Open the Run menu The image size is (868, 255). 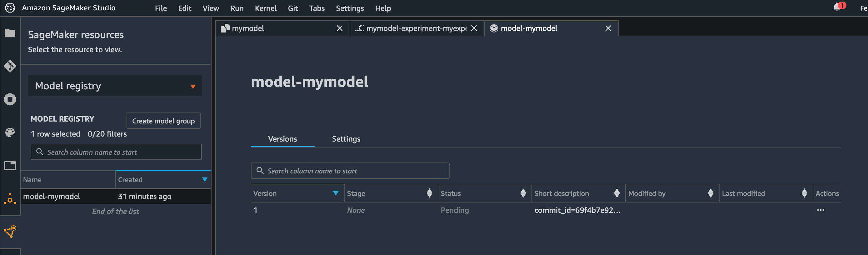pos(237,8)
